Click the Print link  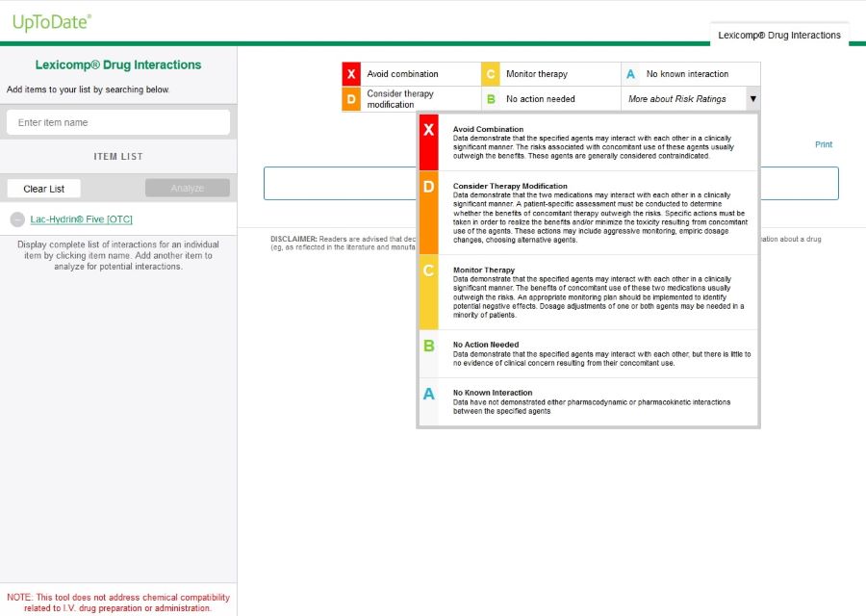(x=824, y=143)
